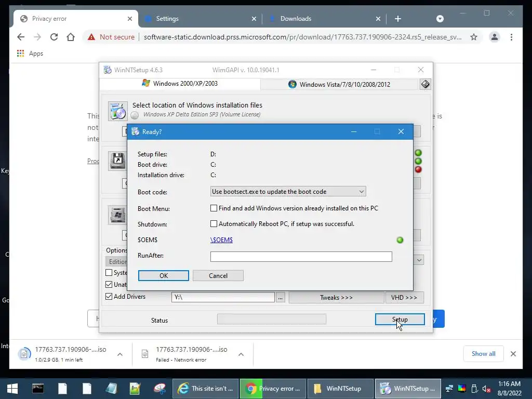This screenshot has width=532, height=399.
Task: Switch to Privacy error browser tab
Action: [76, 19]
